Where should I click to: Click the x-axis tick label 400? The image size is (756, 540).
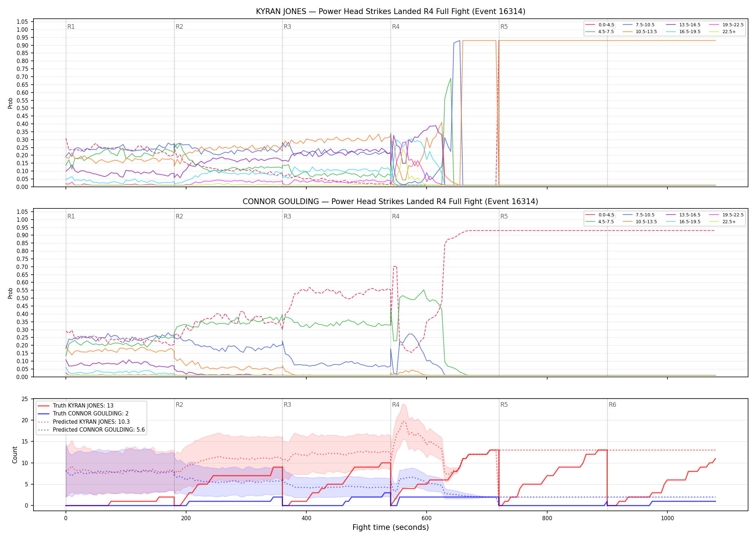tap(306, 518)
